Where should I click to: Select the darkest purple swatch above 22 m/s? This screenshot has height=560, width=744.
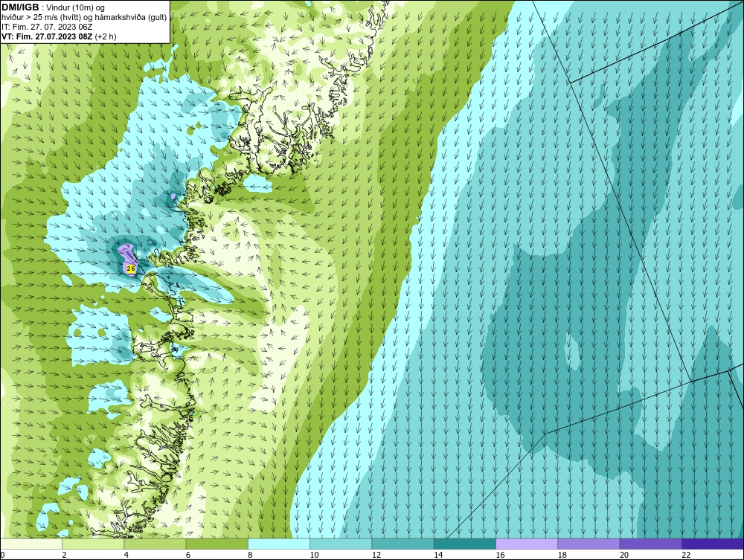713,544
